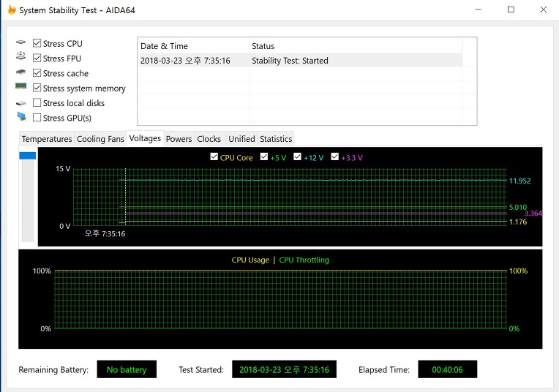559x392 pixels.
Task: Toggle the +12 V graph checkbox
Action: pyautogui.click(x=297, y=157)
